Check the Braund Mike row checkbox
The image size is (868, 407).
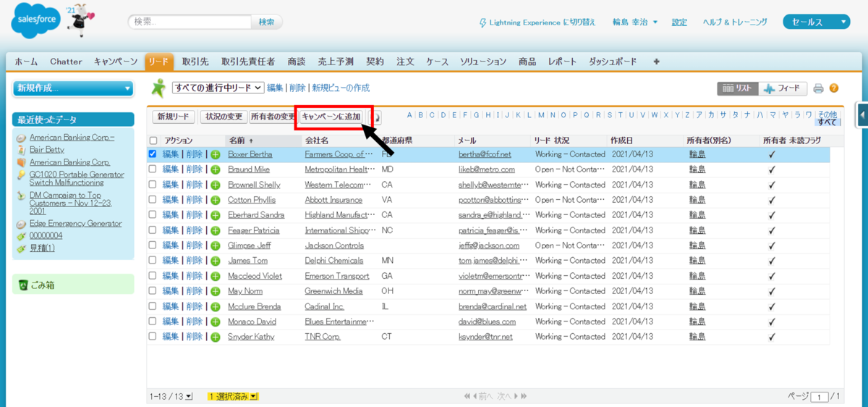(x=153, y=169)
